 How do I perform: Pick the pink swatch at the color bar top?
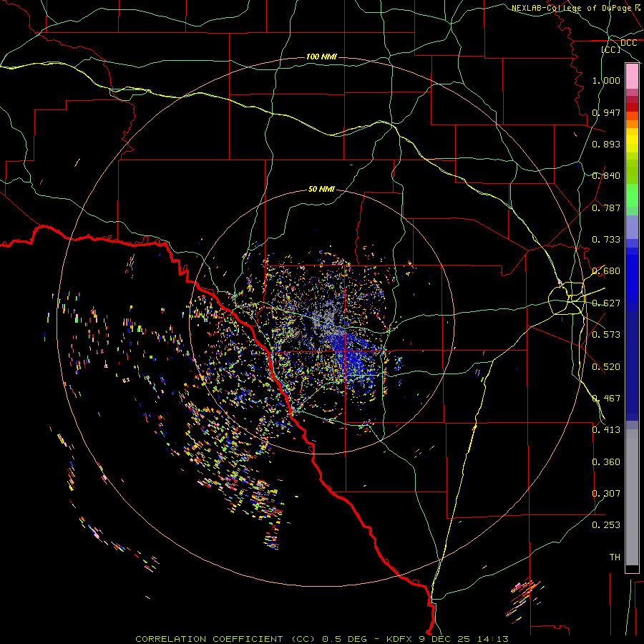(x=632, y=77)
